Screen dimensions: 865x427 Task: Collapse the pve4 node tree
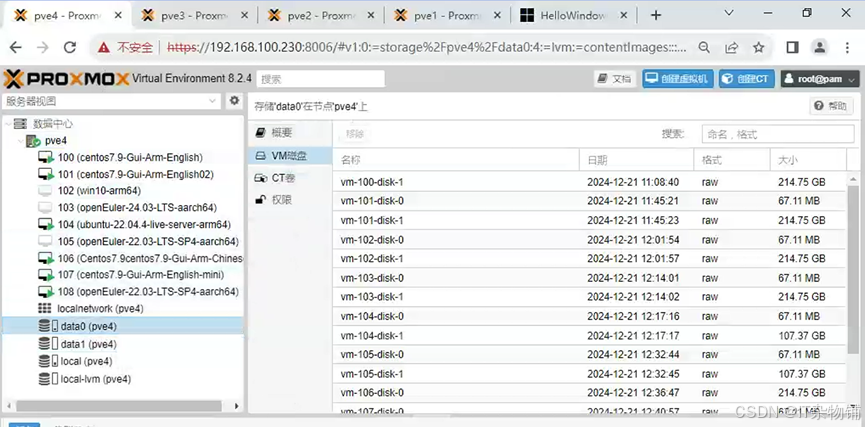tap(22, 141)
